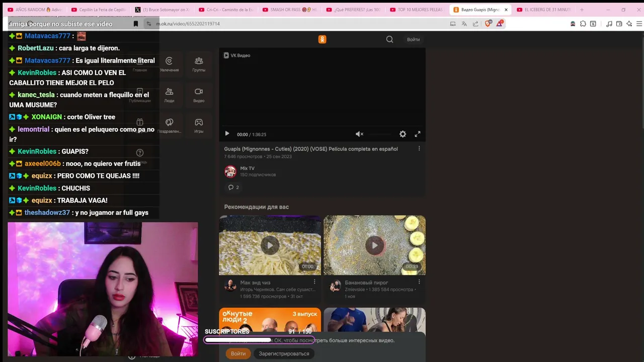Click Войти link in OK header
Screen dimensions: 644x362
(413, 39)
